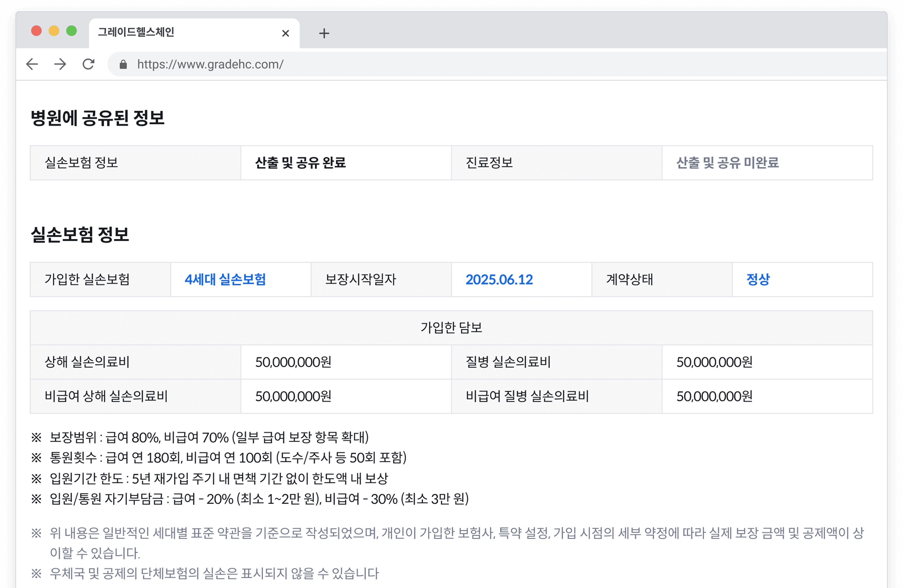903x588 pixels.
Task: Click the amount beside 비급여 상해 실손의료비
Action: tap(293, 396)
